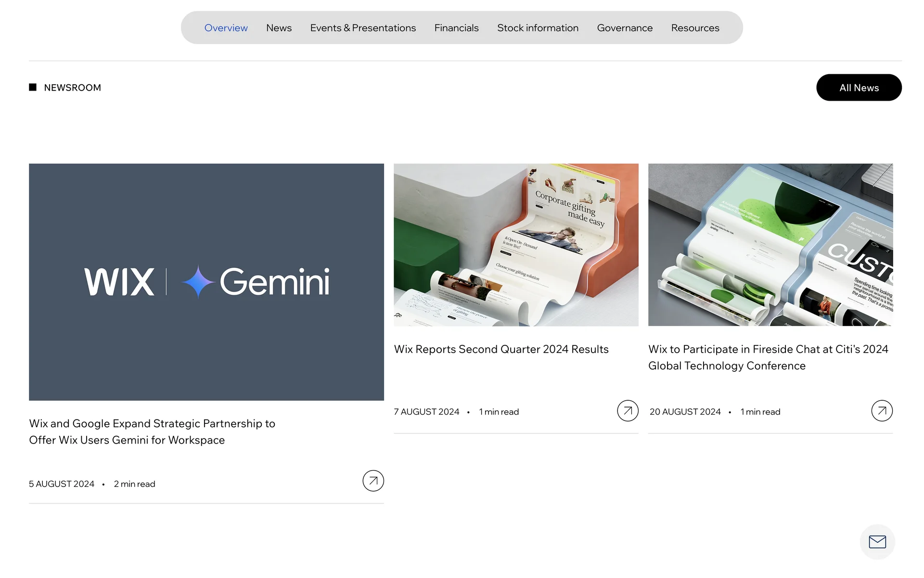924x578 pixels.
Task: Open the Resources menu item
Action: coord(695,28)
